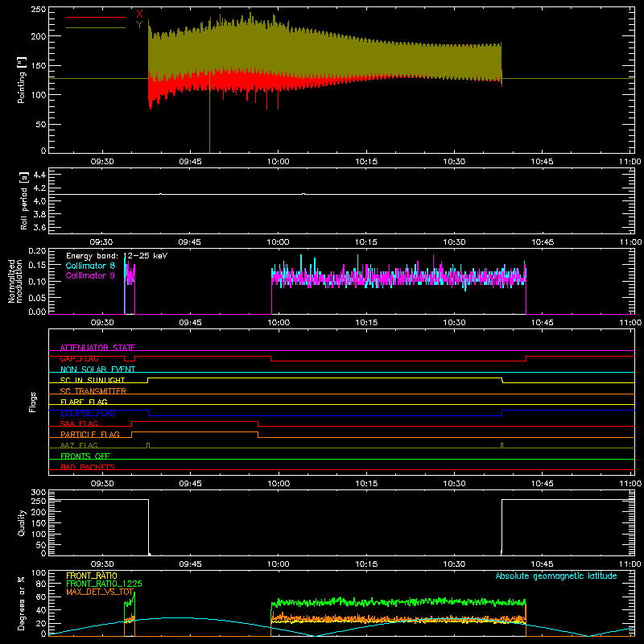Click the olive Y legend line
The height and width of the screenshot is (644, 644).
pos(96,27)
